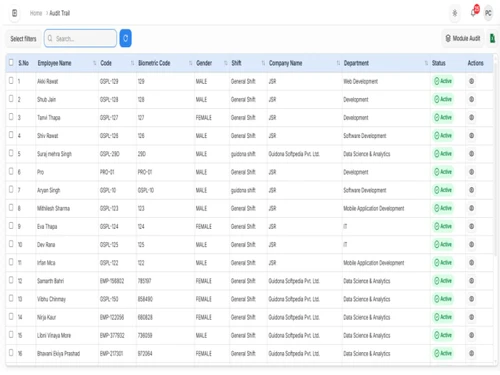500x375 pixels.
Task: Select 'Mobile Application Development' for Mithilesh Sharma
Action: click(x=374, y=208)
